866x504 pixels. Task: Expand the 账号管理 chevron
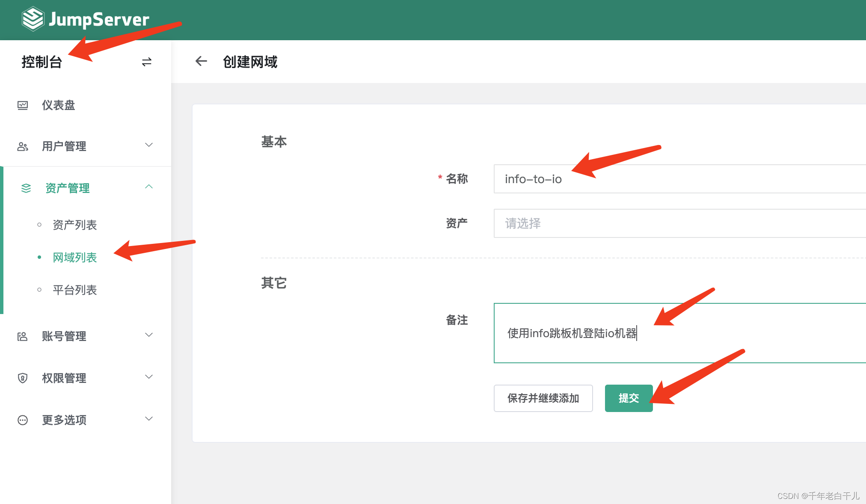click(x=149, y=335)
